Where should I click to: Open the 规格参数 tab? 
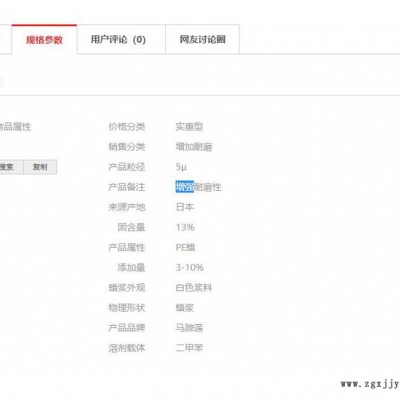point(44,39)
